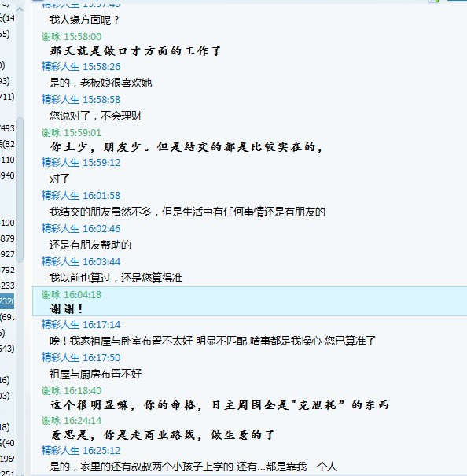Click message 那天就是做口才方面的工作了

tap(135, 51)
